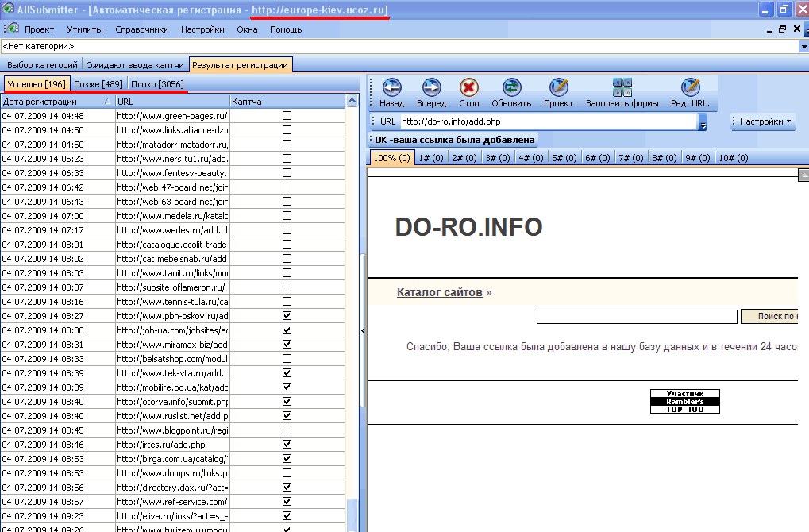This screenshot has width=809, height=532.
Task: Click the Вперед (Forward) navigation icon
Action: (431, 87)
